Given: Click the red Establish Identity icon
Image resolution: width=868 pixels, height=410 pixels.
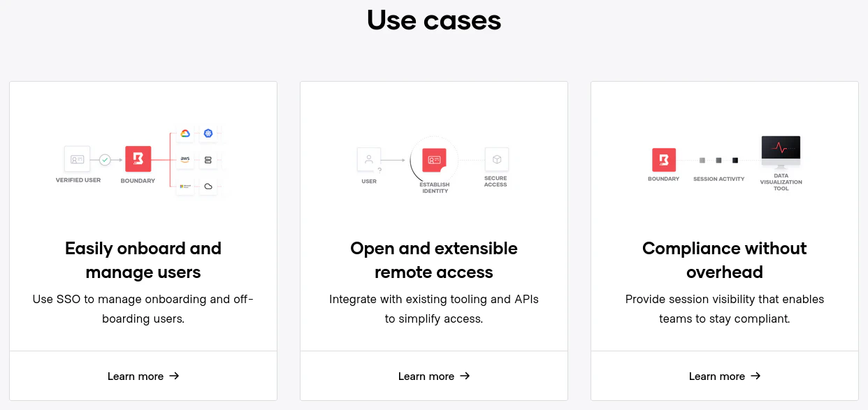Looking at the screenshot, I should point(434,160).
